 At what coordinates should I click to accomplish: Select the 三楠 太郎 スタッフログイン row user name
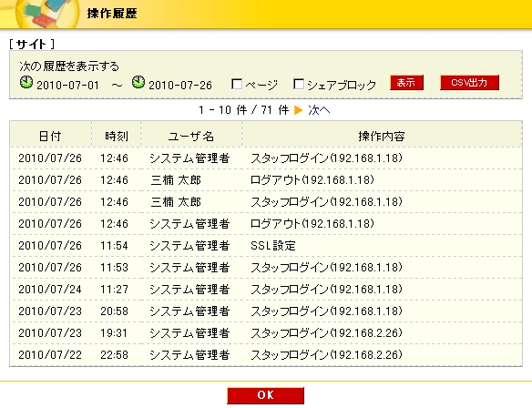[176, 202]
